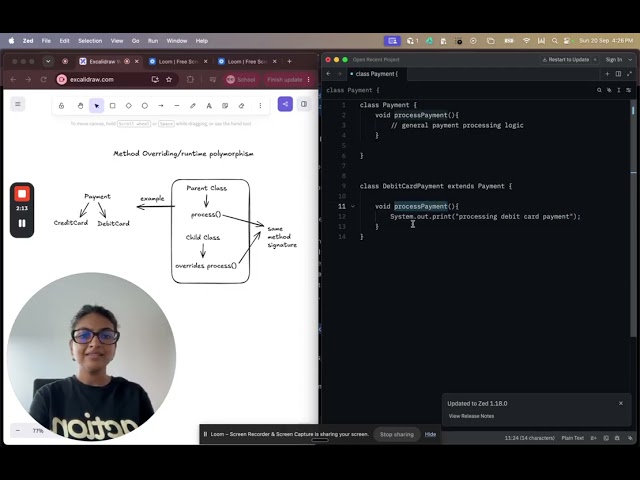Open a new browser tab
The image size is (640, 480).
pos(289,62)
